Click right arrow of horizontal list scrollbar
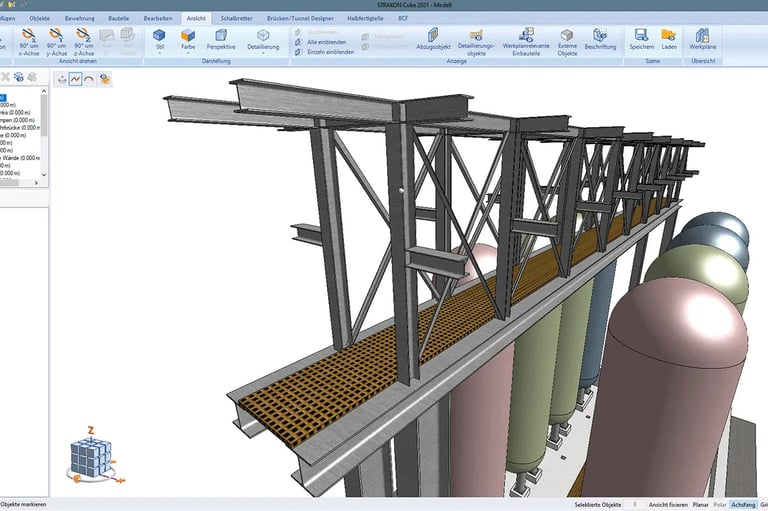 (36, 183)
